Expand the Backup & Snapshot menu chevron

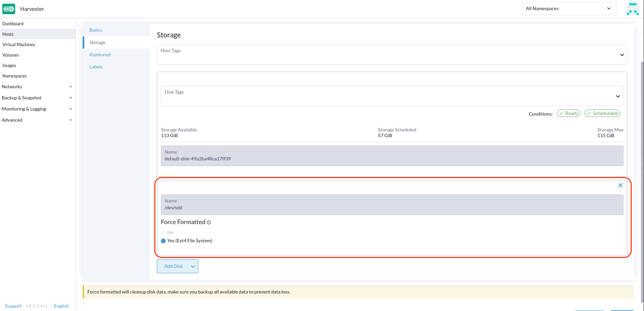(x=71, y=98)
